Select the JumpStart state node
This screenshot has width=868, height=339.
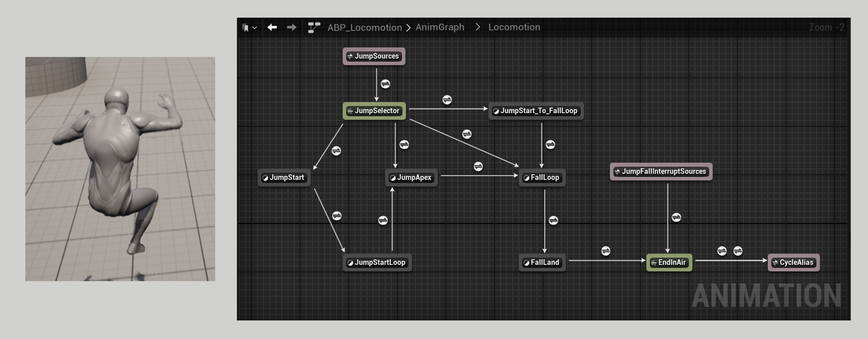tap(284, 178)
